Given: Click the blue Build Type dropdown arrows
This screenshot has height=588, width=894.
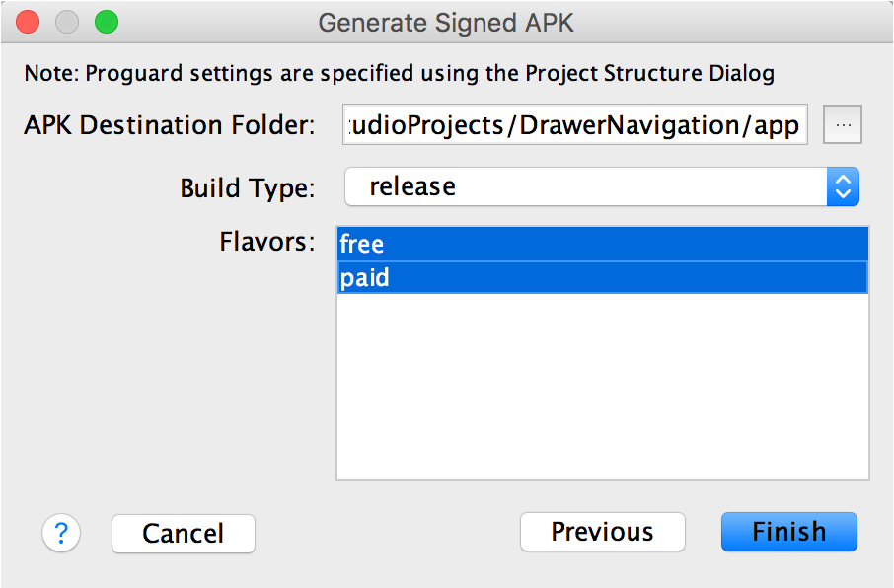Looking at the screenshot, I should pyautogui.click(x=843, y=186).
